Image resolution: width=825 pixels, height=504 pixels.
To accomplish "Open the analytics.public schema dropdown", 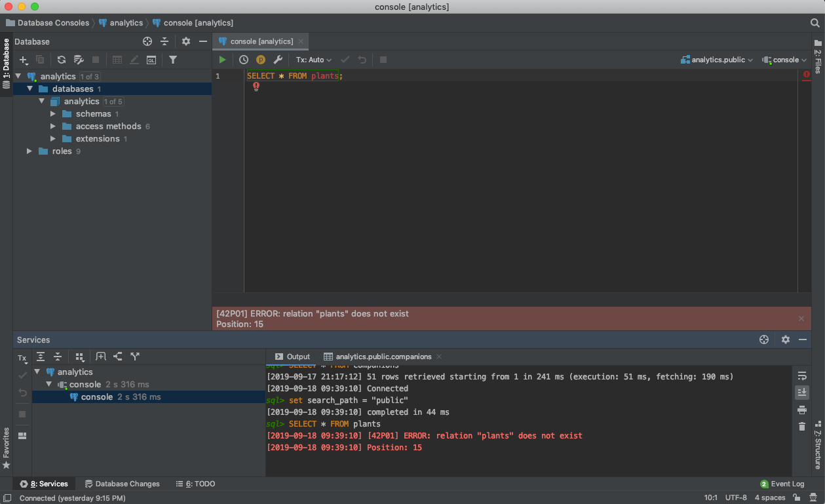I will coord(718,60).
